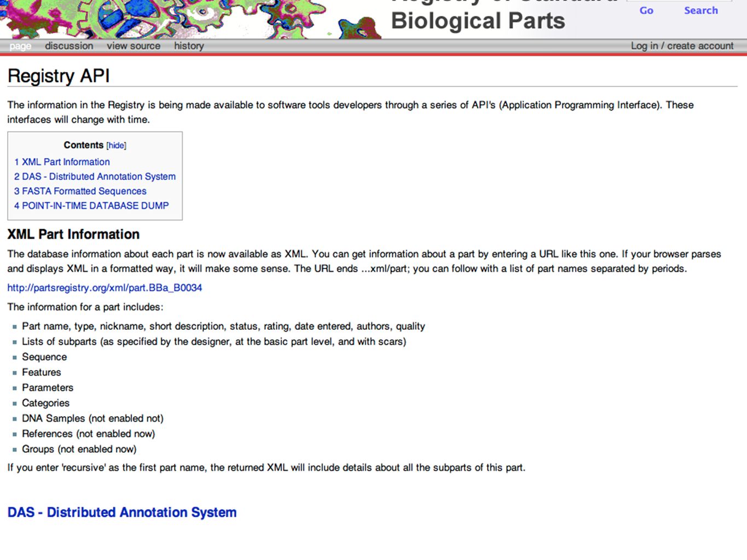747x560 pixels.
Task: Open the view source tab
Action: [x=134, y=46]
